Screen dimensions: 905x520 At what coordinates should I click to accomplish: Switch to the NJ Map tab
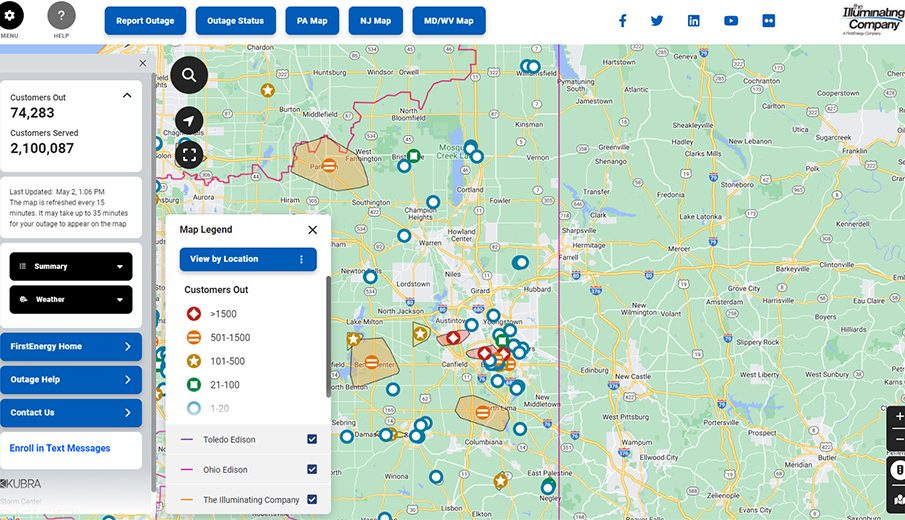(x=376, y=21)
